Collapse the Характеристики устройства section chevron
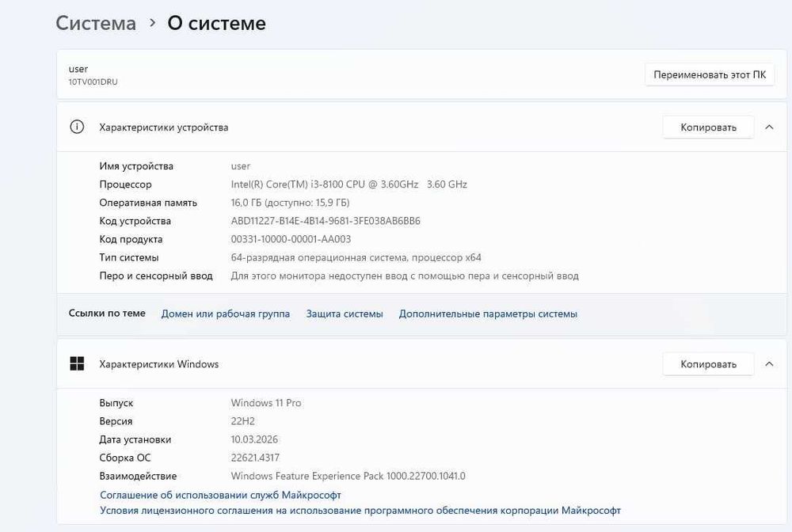The image size is (792, 532). tap(769, 127)
